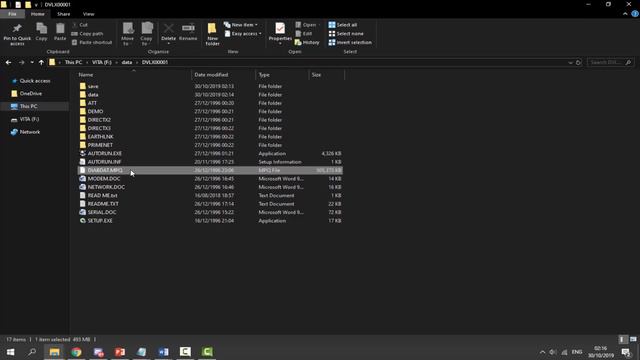Open PowerPoint from the taskbar
Screen dimensions: 640x360
pos(120,352)
